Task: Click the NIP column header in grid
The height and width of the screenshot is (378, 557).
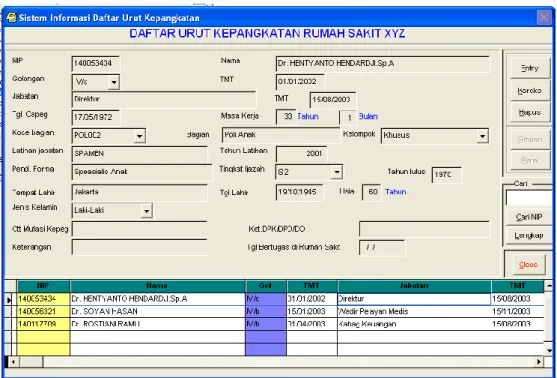Action: 43,286
